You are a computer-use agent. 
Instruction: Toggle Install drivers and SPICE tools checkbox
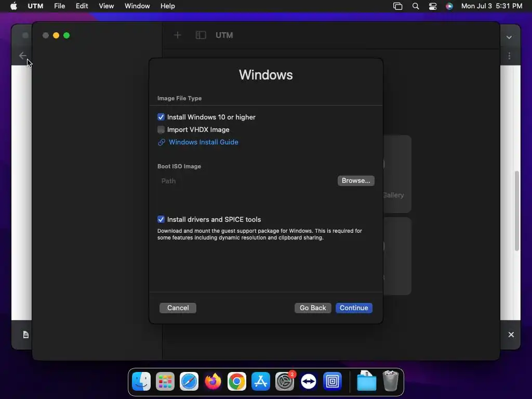pyautogui.click(x=161, y=220)
